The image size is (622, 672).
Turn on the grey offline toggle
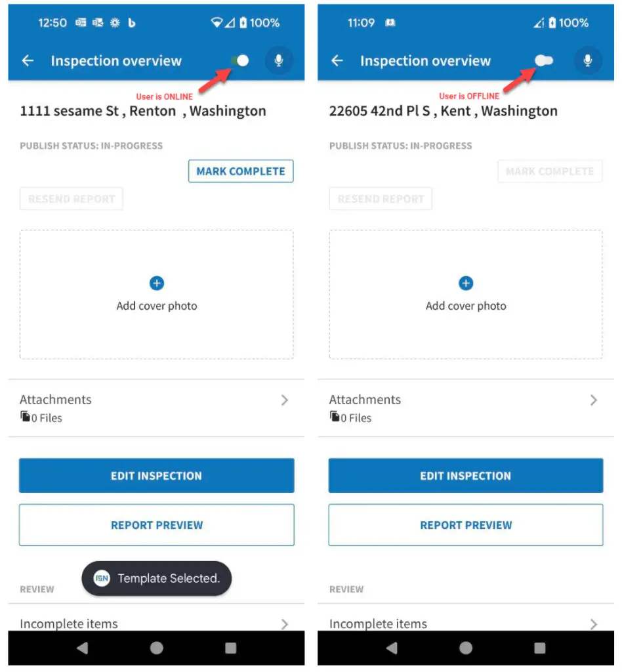point(544,61)
